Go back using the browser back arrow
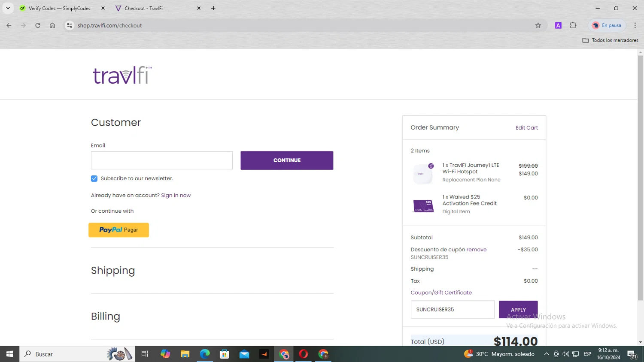 9,25
